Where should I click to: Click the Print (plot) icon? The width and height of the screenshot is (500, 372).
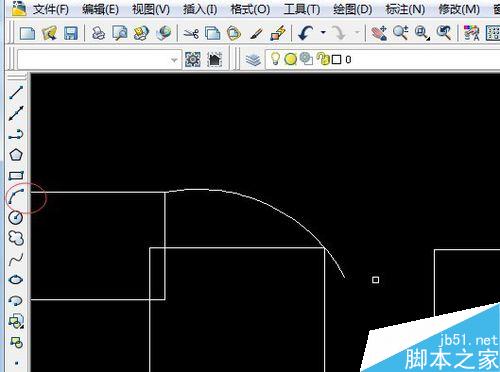point(98,33)
